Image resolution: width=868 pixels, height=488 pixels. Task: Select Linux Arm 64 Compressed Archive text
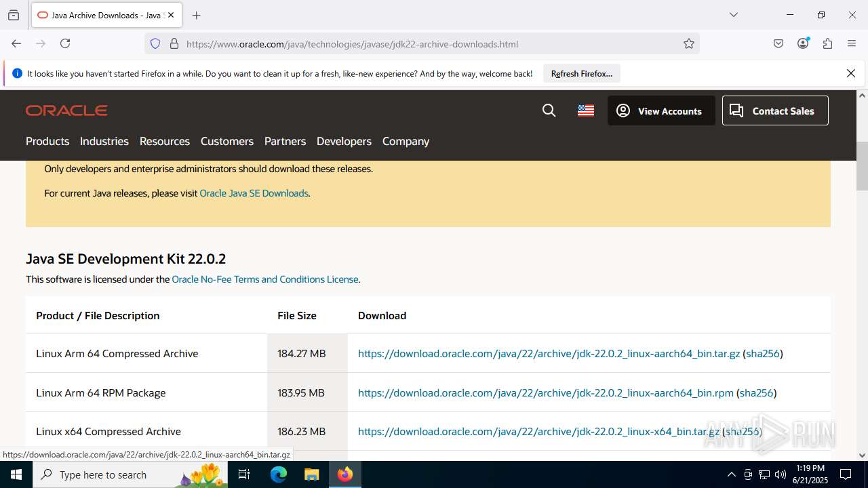click(117, 354)
